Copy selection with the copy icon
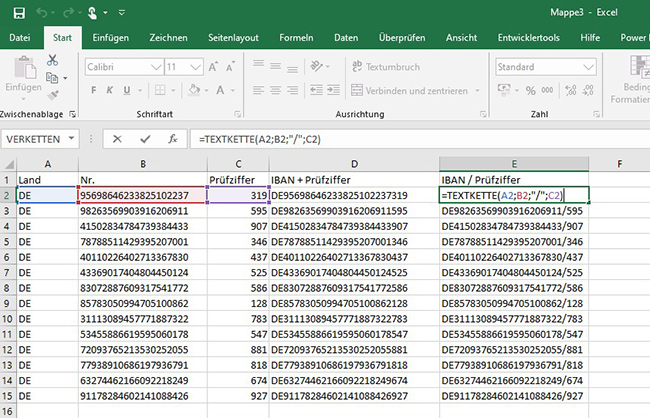This screenshot has width=650, height=418. coord(52,78)
